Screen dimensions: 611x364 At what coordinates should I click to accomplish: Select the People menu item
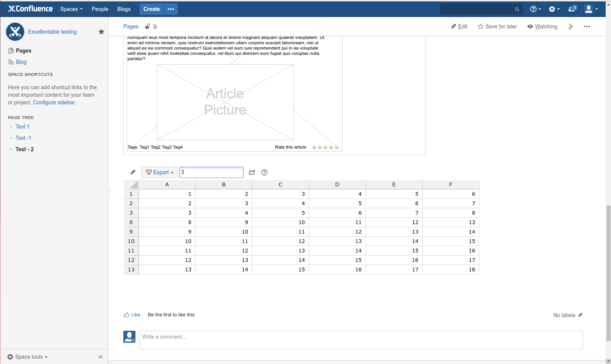pos(100,9)
